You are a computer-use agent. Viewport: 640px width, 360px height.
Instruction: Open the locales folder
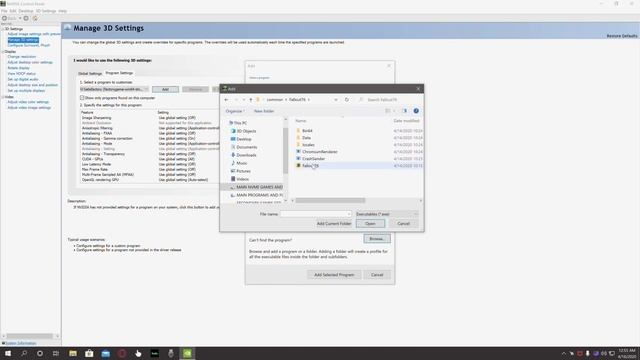(x=308, y=145)
